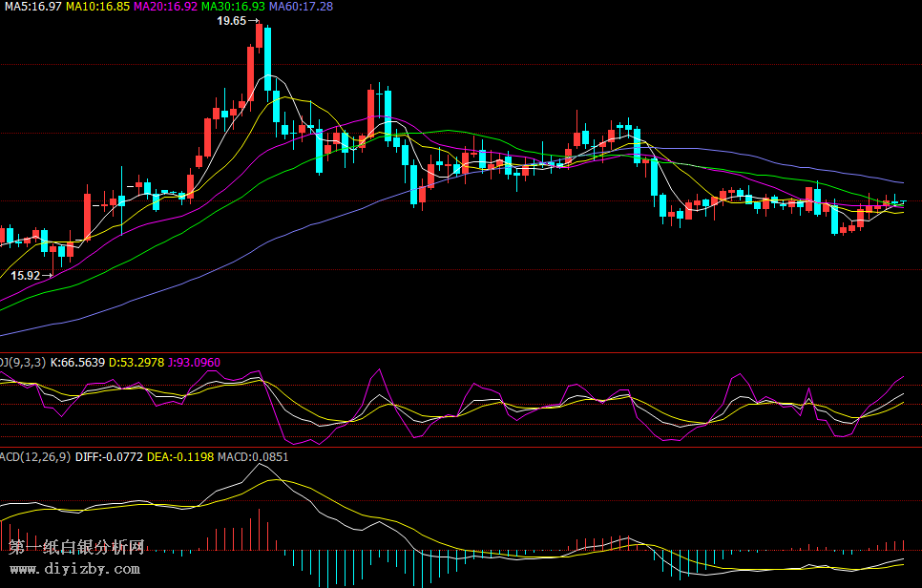Click the 第一纸白银分析网 watermark text
This screenshot has width=922, height=588.
76,548
